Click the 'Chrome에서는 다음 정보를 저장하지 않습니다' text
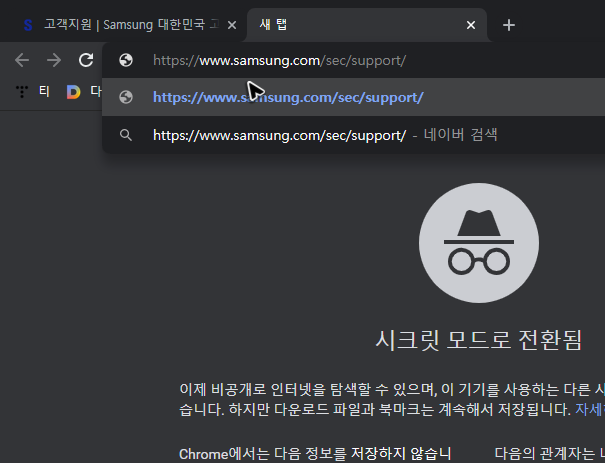This screenshot has height=463, width=605. click(x=315, y=454)
